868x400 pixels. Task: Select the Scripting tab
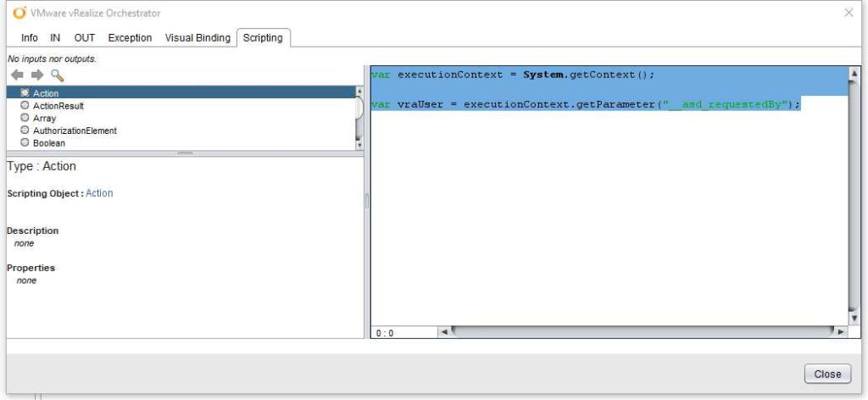coord(263,37)
